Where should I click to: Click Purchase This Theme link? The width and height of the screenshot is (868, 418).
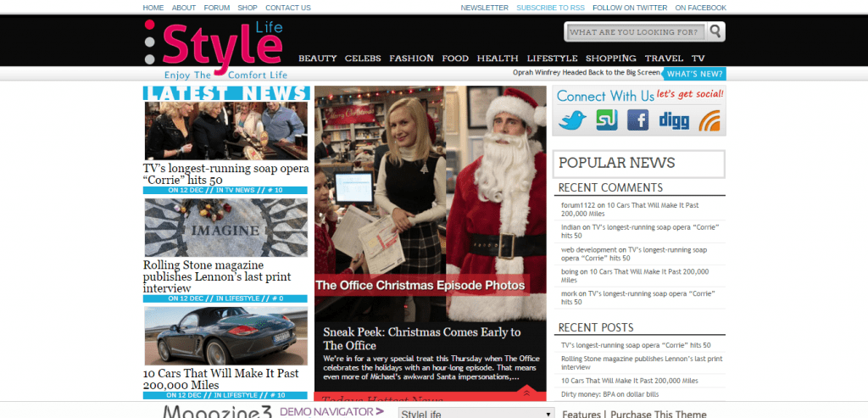coord(659,414)
